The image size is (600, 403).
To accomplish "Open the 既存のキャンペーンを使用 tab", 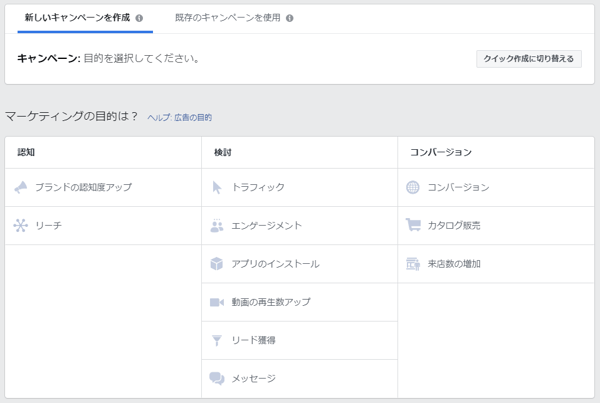I will click(x=228, y=18).
